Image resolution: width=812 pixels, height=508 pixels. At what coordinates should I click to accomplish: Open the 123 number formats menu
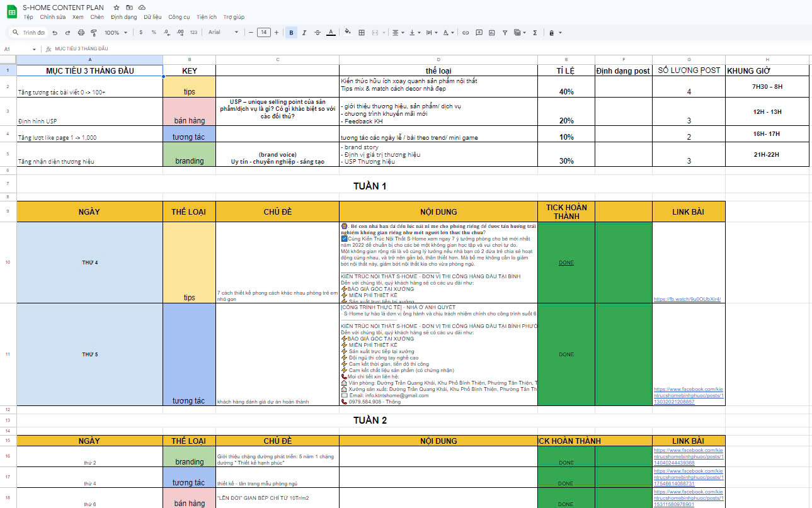pos(193,32)
